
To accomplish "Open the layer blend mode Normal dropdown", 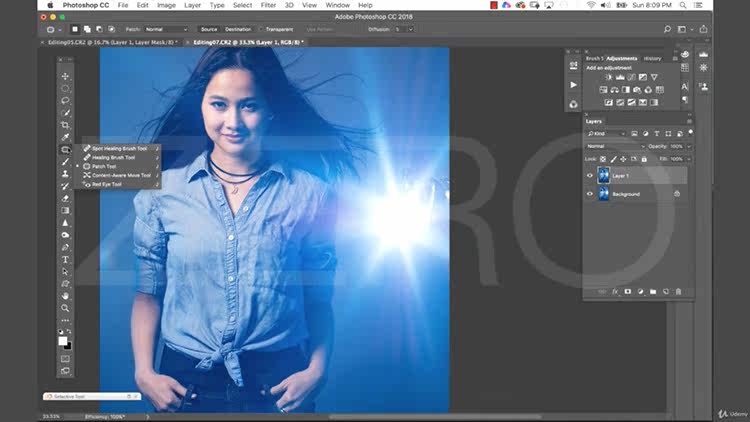I will coord(615,146).
